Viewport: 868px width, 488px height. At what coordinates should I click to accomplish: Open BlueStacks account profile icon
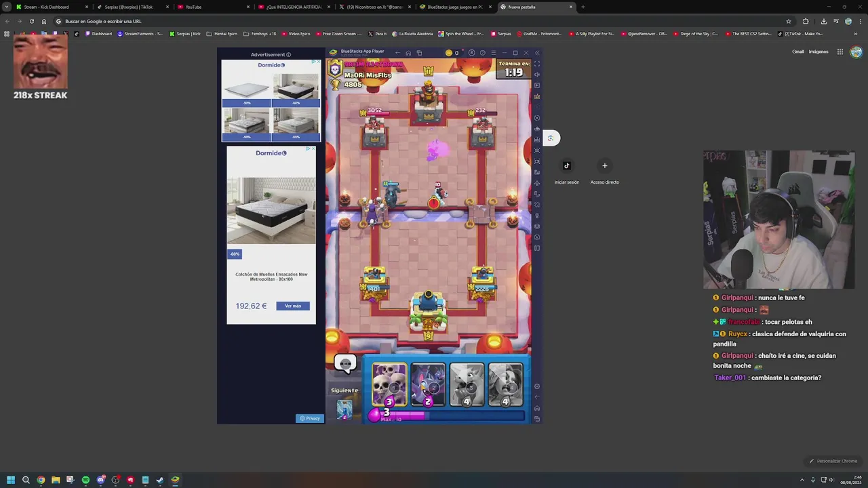tap(471, 53)
